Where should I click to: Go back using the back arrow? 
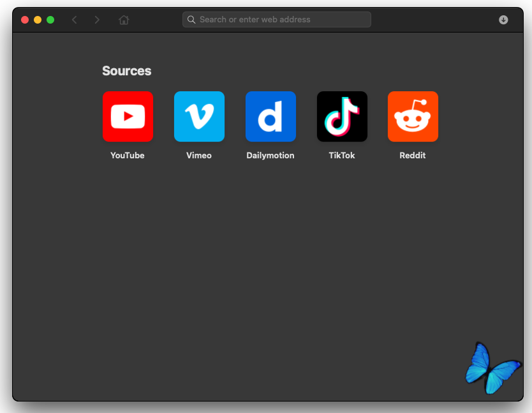pyautogui.click(x=75, y=20)
